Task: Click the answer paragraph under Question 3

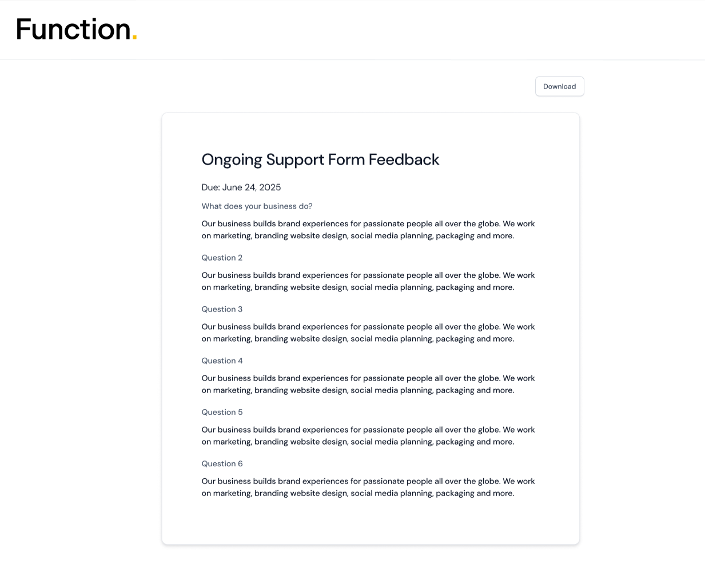Action: [368, 333]
